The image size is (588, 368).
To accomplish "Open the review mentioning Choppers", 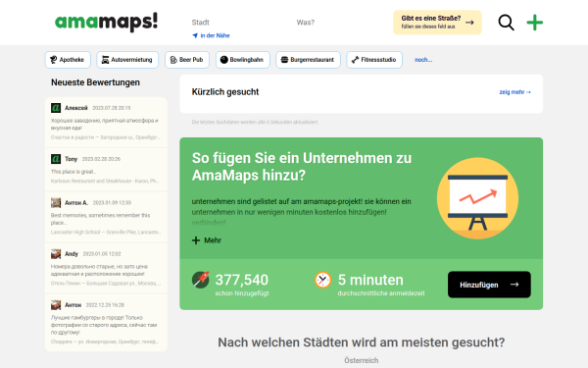I will pyautogui.click(x=106, y=323).
